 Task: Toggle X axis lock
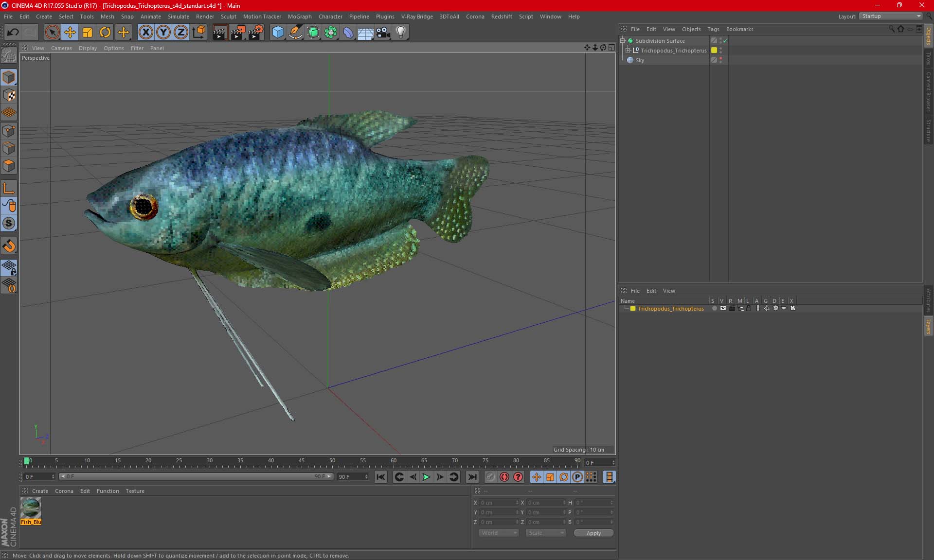(145, 33)
